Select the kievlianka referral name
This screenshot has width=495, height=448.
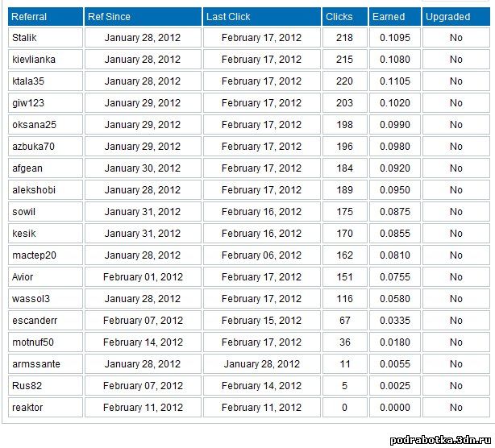click(34, 60)
